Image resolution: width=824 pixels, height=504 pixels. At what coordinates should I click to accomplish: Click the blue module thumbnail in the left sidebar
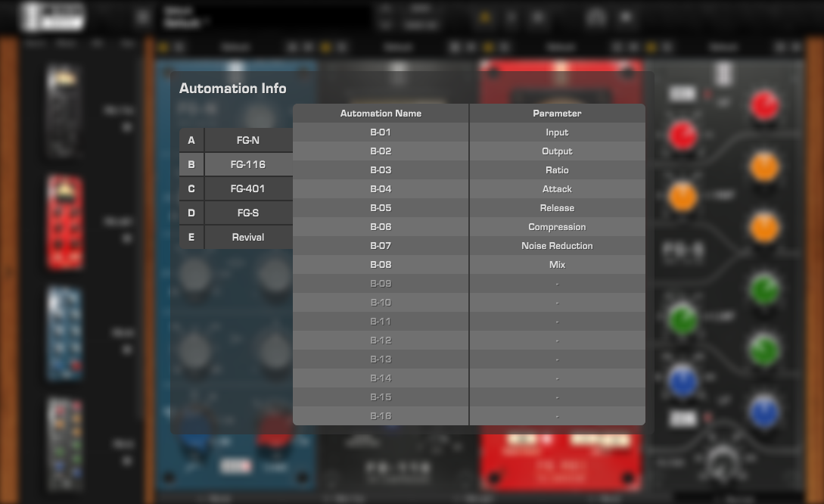(x=64, y=333)
